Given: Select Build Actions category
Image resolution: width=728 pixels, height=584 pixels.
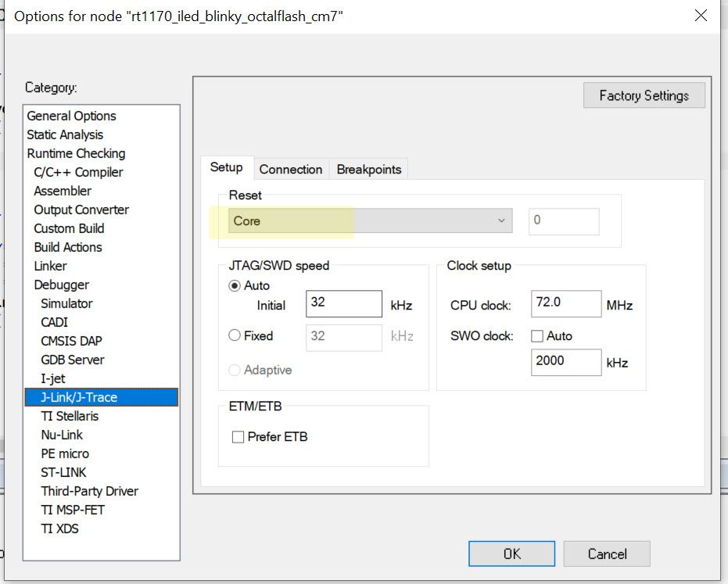Looking at the screenshot, I should point(68,247).
